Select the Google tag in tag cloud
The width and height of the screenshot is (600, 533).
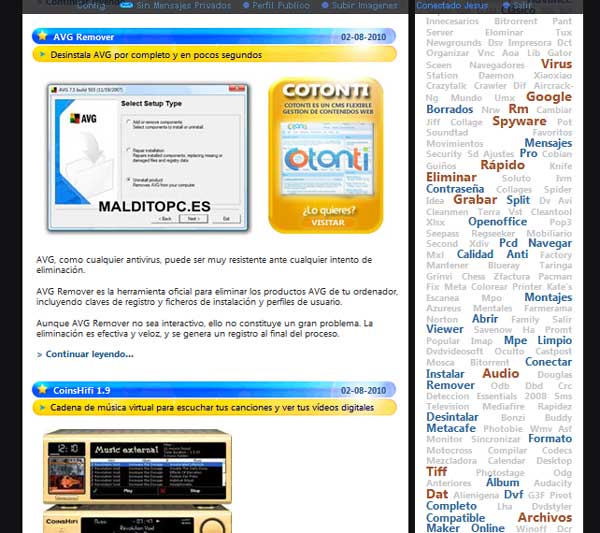click(548, 97)
